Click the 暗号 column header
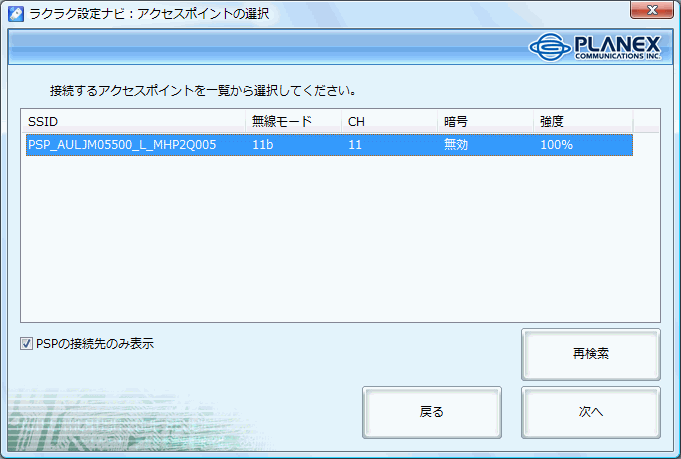 point(486,122)
